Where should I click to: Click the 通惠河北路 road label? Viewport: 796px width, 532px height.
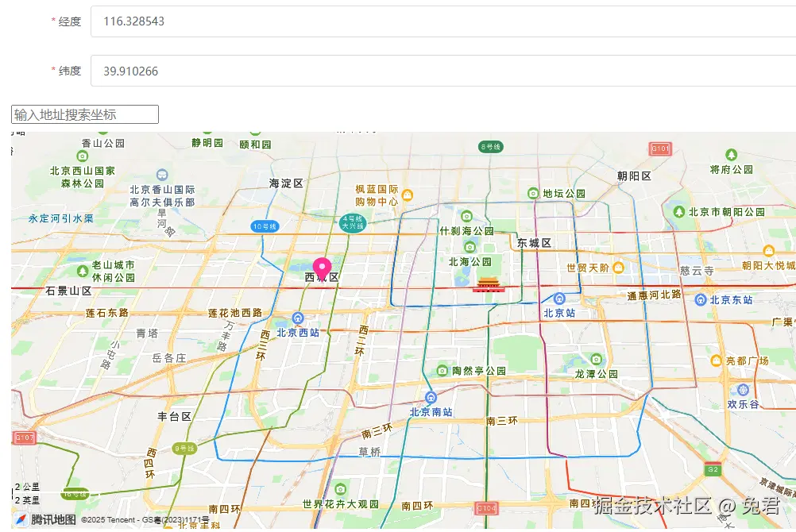(655, 295)
